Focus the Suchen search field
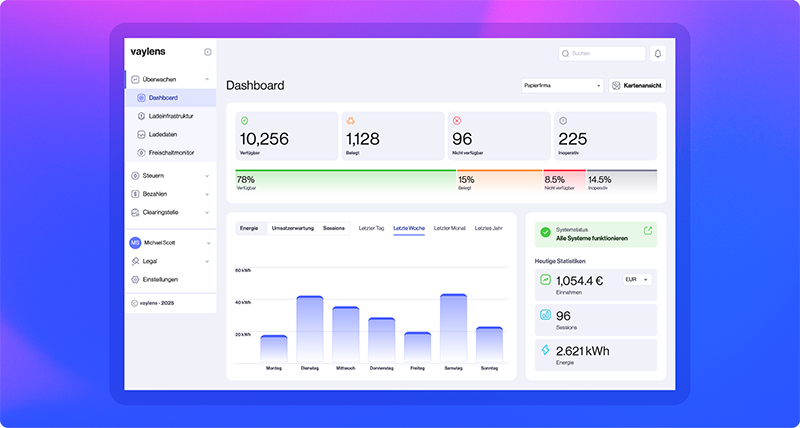Image resolution: width=800 pixels, height=428 pixels. pyautogui.click(x=602, y=54)
